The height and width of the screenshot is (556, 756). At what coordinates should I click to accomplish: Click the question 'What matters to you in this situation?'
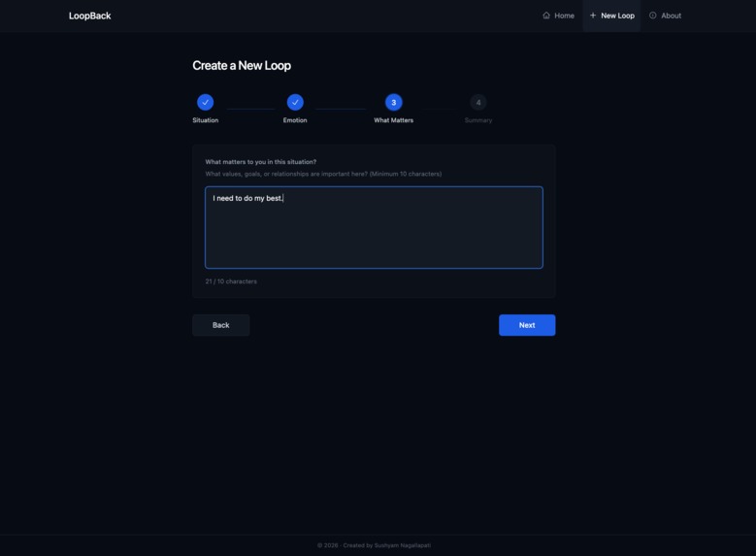click(261, 162)
